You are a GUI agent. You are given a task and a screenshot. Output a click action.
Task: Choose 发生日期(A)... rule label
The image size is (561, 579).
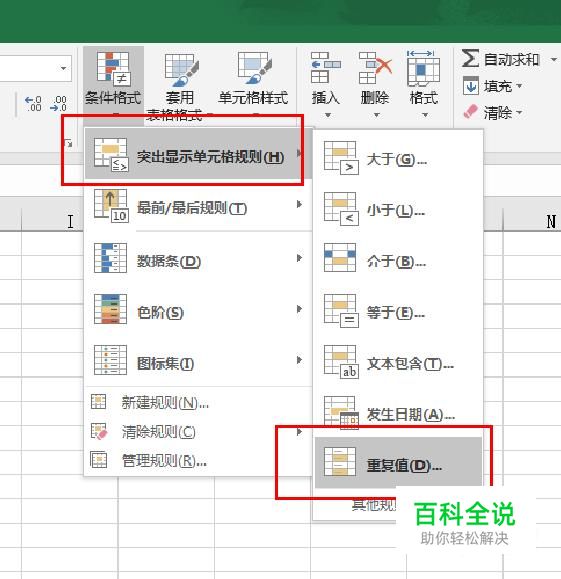click(x=411, y=415)
